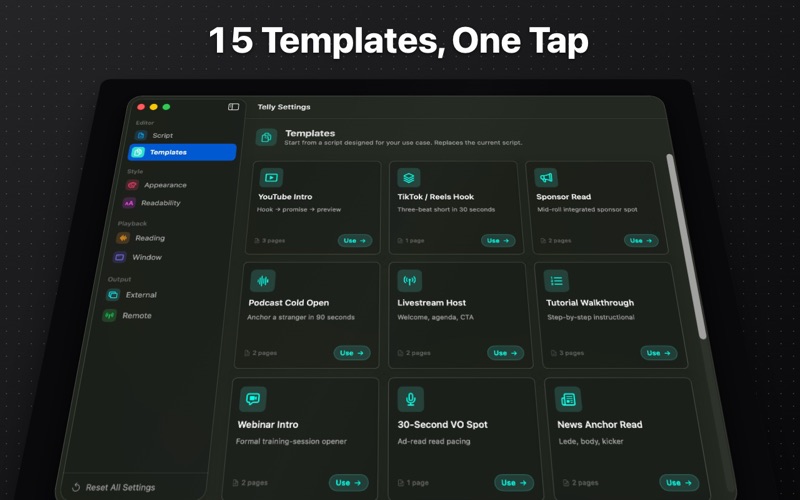Click the Sponsor Read megaphone icon
Image resolution: width=800 pixels, height=500 pixels.
[x=546, y=178]
